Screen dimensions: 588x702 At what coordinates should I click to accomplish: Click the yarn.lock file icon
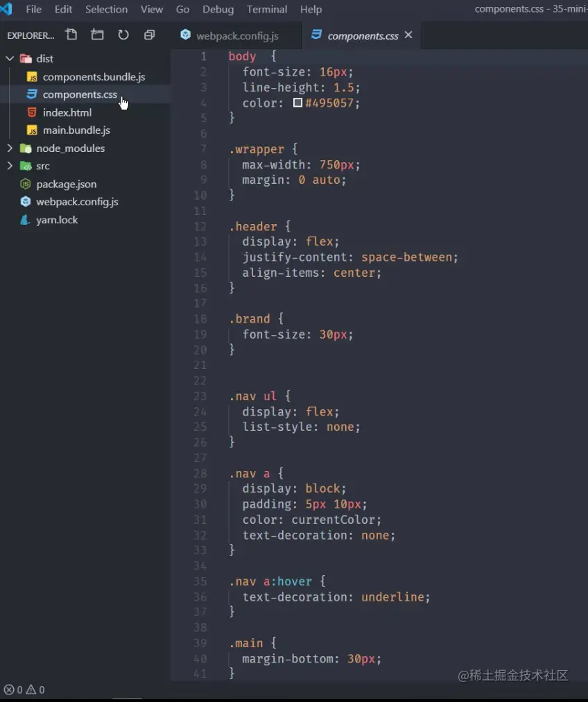tap(26, 220)
